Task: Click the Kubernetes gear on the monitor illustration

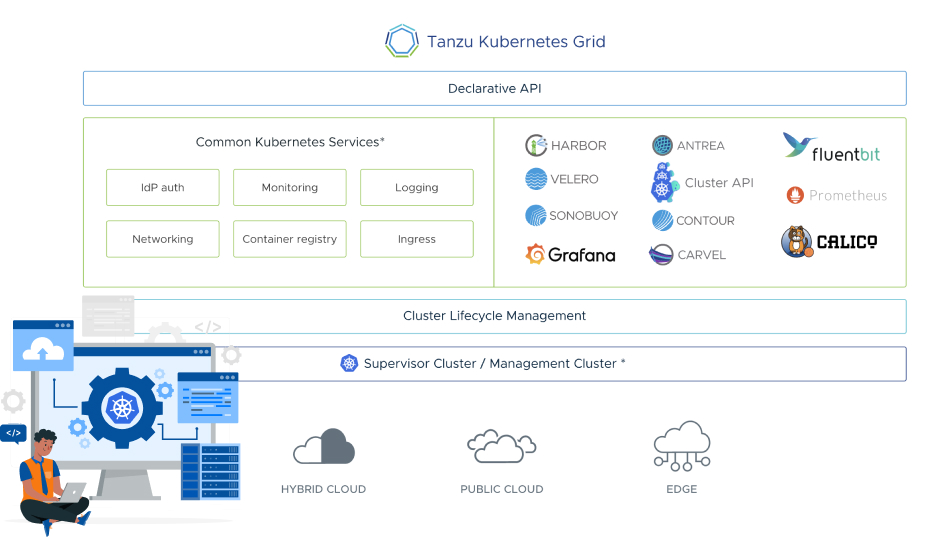Action: click(x=122, y=408)
